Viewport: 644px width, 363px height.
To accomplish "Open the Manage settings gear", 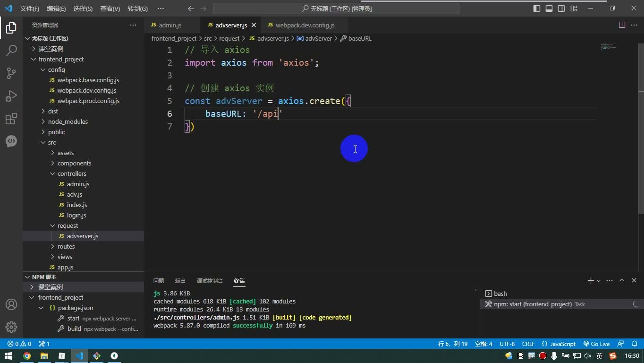I will pyautogui.click(x=11, y=327).
